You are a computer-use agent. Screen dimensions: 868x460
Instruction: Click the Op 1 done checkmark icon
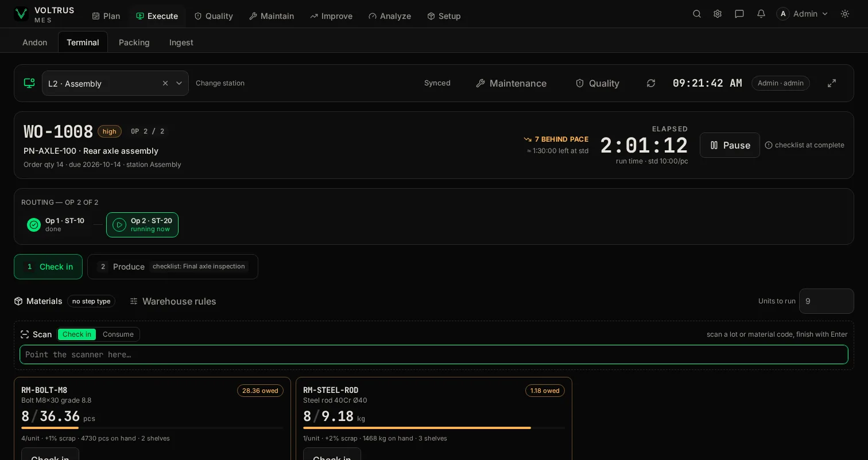[34, 225]
